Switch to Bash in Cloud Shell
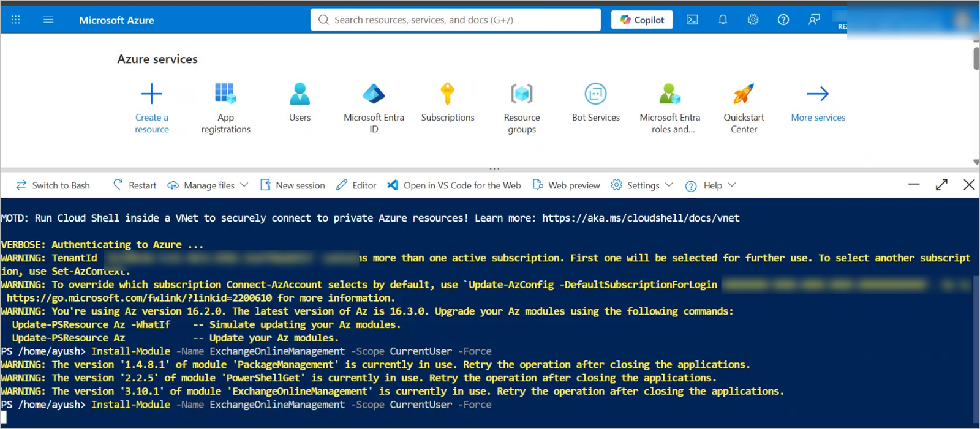The image size is (980, 429). 53,185
